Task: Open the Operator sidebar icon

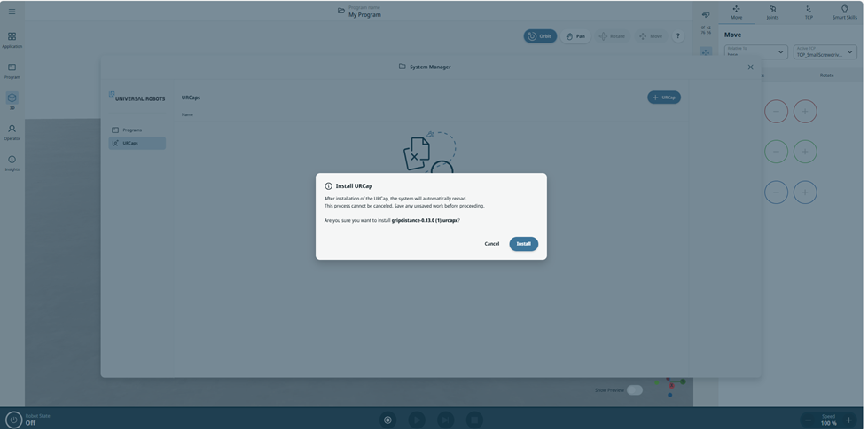Action: point(12,131)
